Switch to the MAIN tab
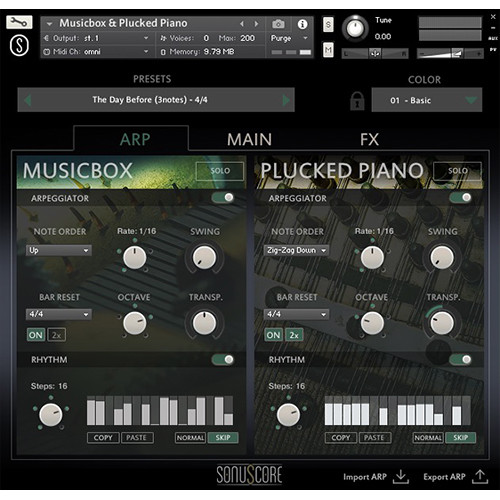This screenshot has height=500, width=500. 249,139
